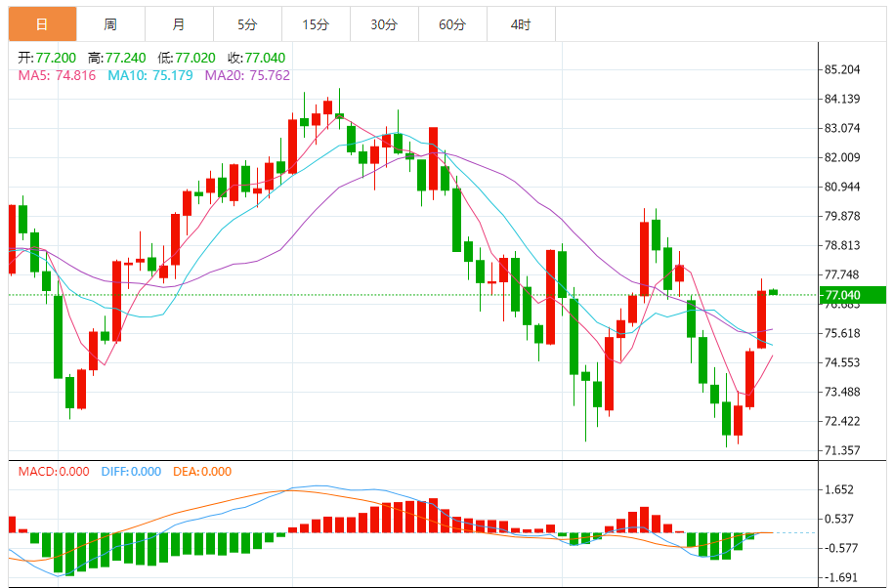Click the 0.537 MACD axis label
The image size is (893, 588).
[839, 519]
